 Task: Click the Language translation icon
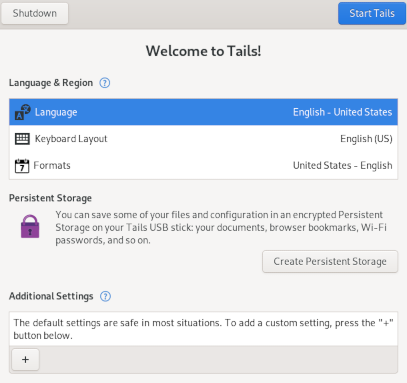[23, 112]
